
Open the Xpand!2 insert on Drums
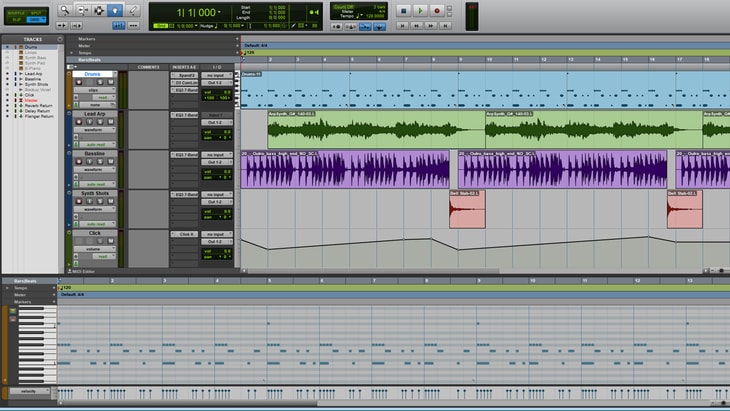(x=184, y=75)
